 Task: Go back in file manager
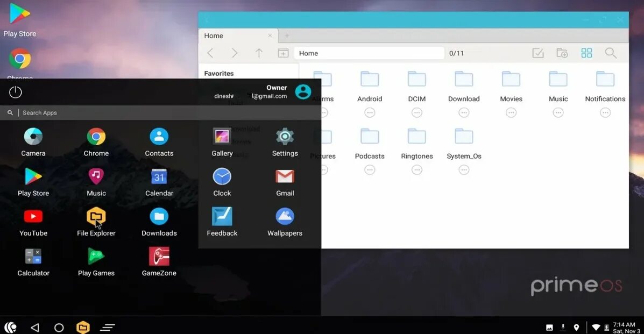pos(210,53)
